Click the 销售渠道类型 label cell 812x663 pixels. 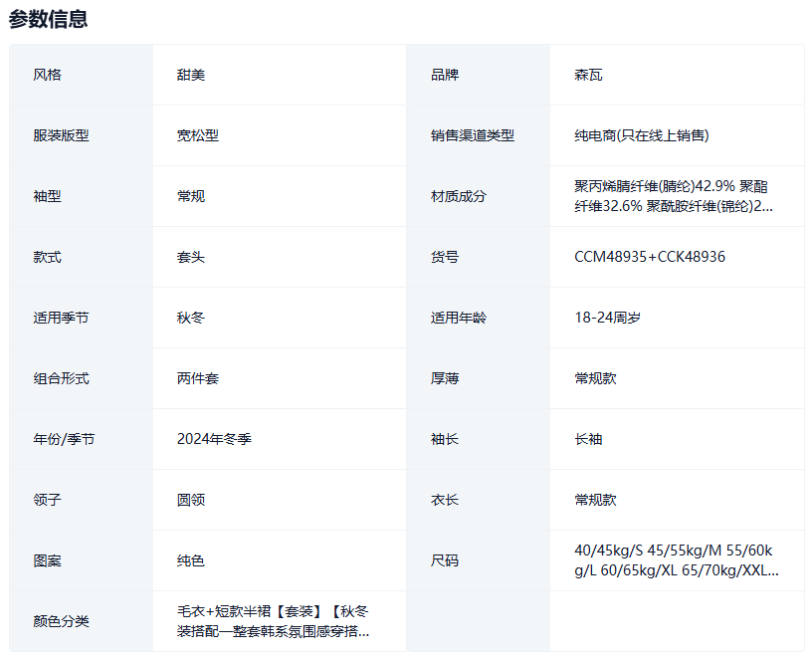(x=473, y=135)
